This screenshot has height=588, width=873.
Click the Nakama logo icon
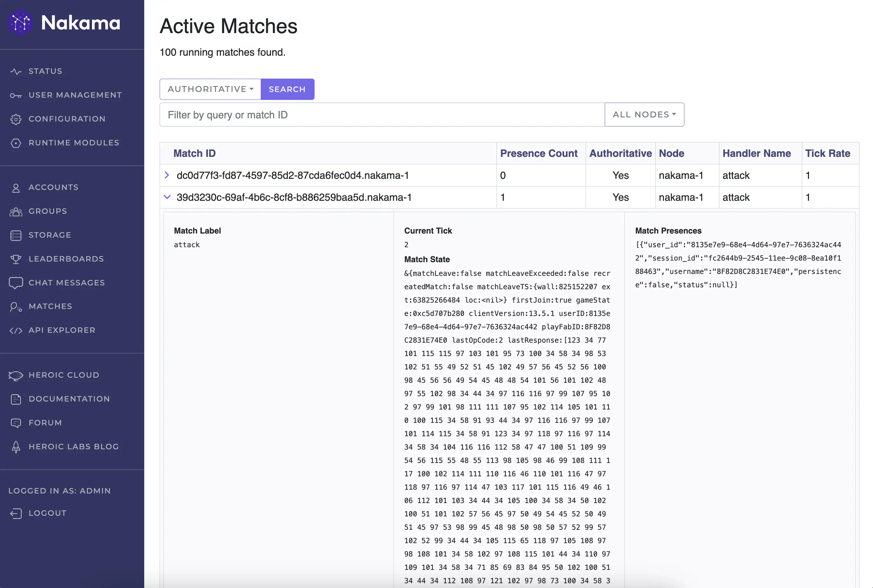click(21, 23)
